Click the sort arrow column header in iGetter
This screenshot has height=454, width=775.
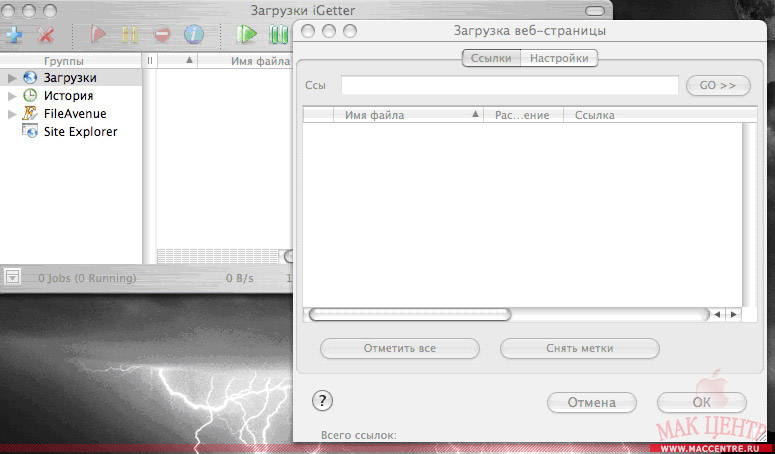click(x=178, y=61)
